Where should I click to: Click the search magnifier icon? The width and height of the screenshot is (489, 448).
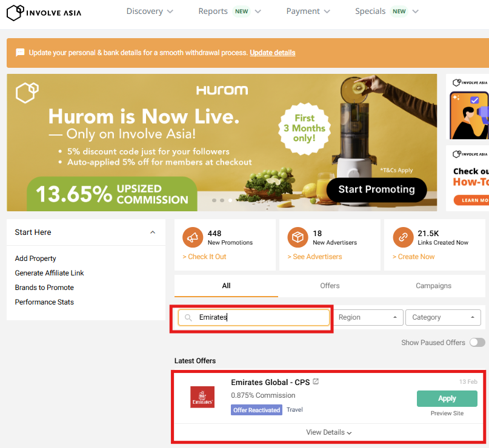(188, 318)
